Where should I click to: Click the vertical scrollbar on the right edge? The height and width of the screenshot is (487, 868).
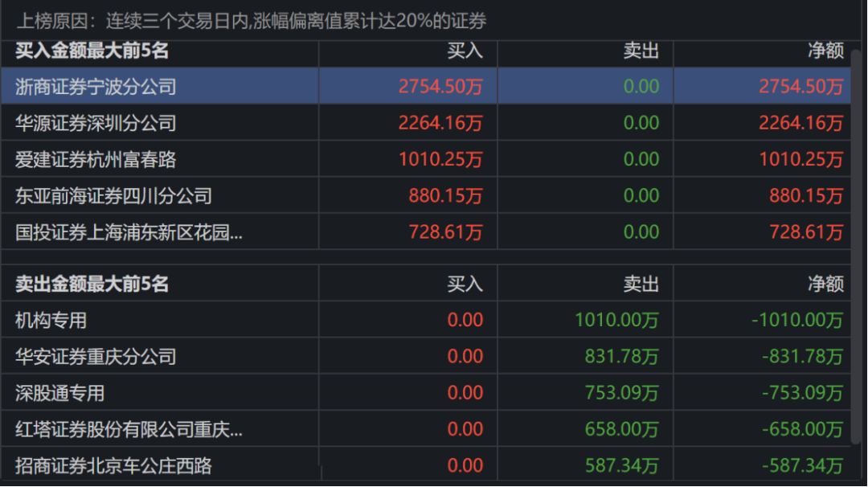pos(857,246)
